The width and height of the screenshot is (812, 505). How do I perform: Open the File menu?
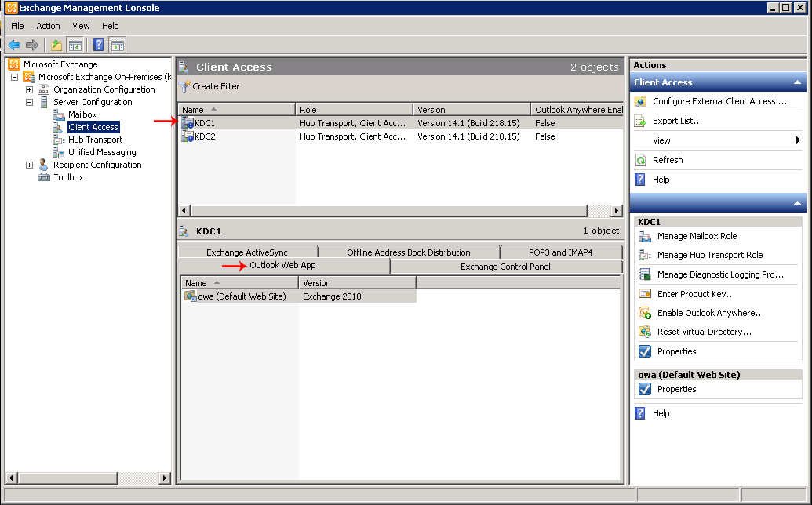pyautogui.click(x=17, y=26)
